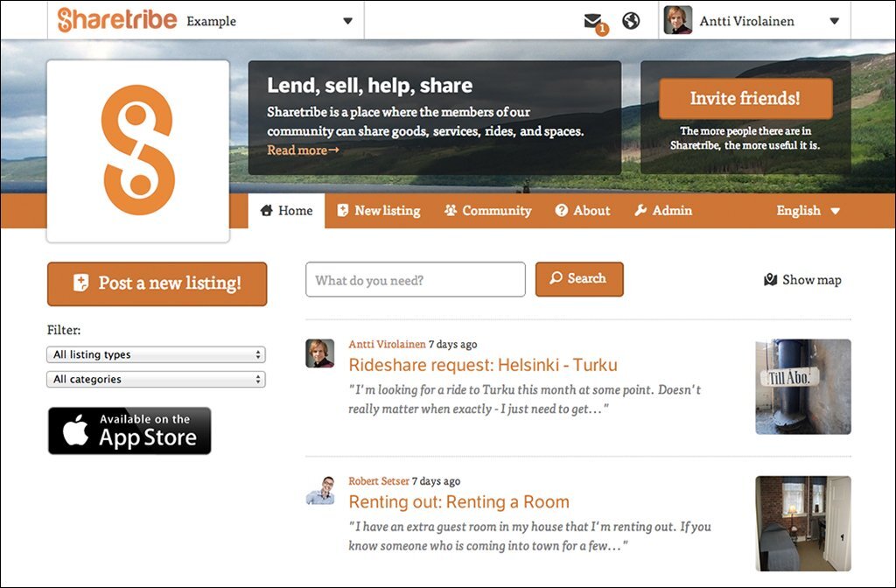896x588 pixels.
Task: Open the All listing types filter dropdown
Action: 156,354
